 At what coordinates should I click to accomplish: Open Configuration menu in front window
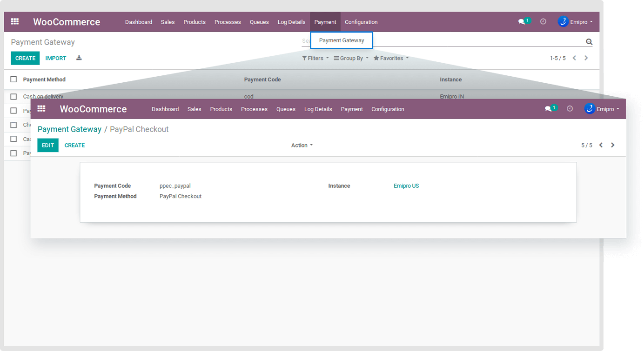(388, 109)
